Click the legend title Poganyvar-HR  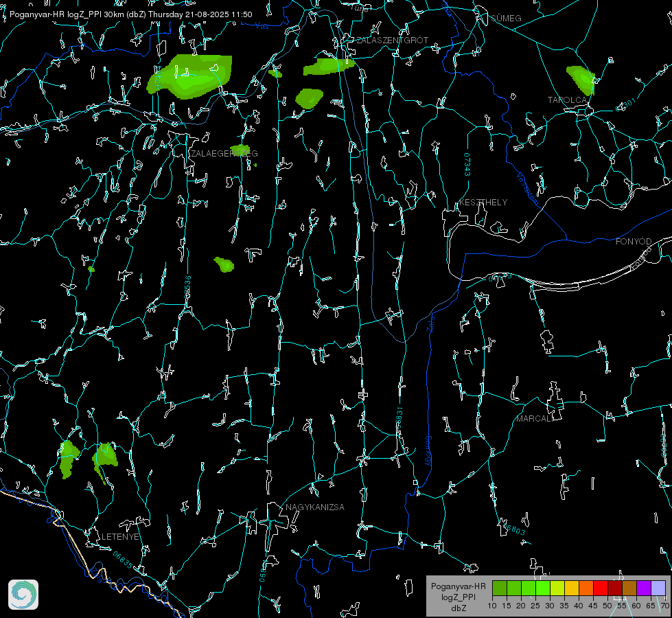[x=458, y=586]
